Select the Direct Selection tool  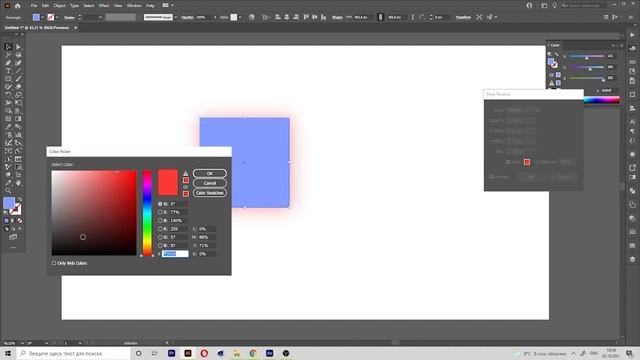[x=18, y=47]
